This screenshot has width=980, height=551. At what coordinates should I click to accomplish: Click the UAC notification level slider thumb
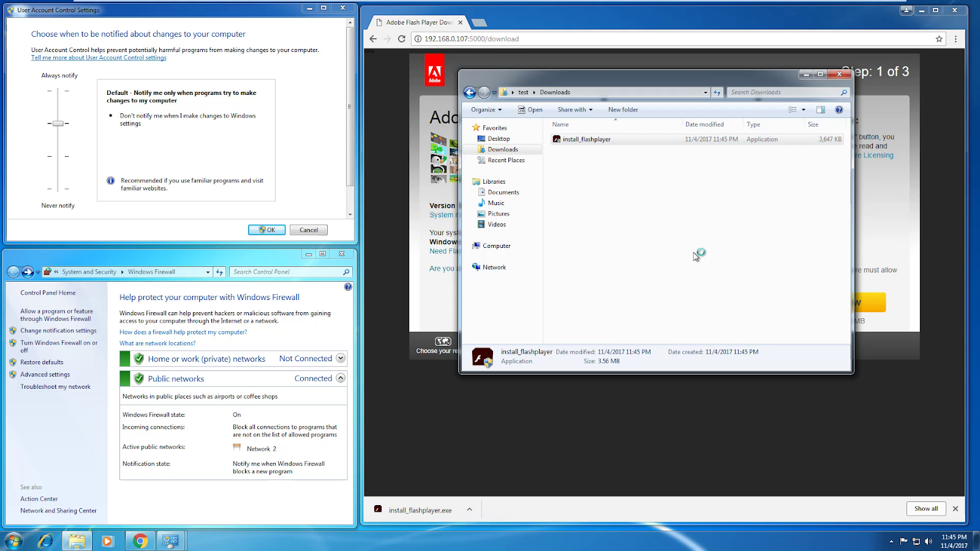pos(58,123)
